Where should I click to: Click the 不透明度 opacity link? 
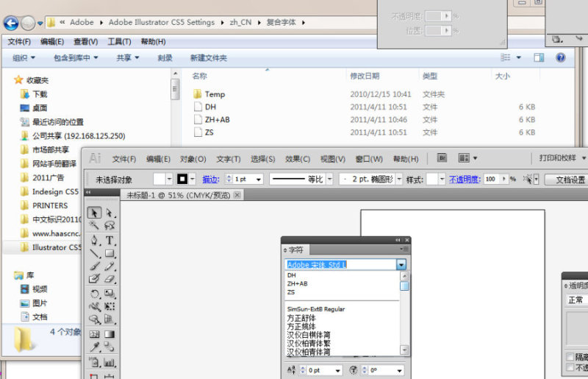[465, 180]
